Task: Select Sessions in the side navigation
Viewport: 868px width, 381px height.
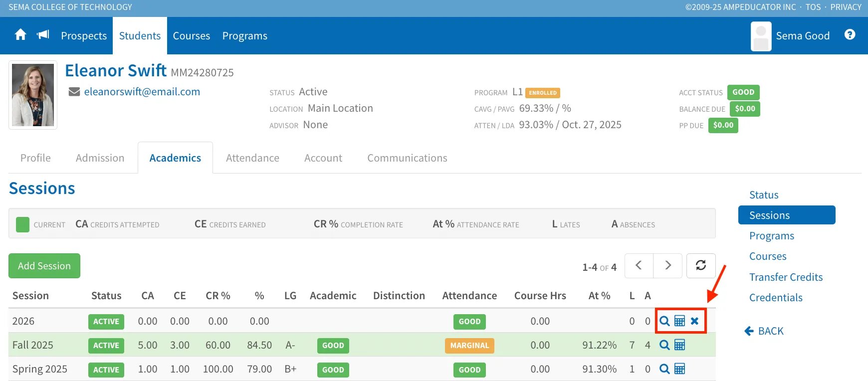Action: tap(787, 215)
